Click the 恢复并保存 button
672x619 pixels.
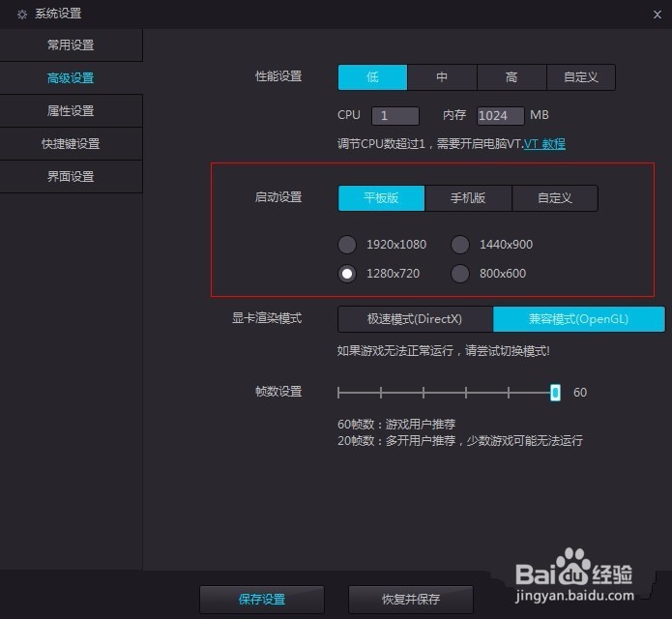click(411, 600)
